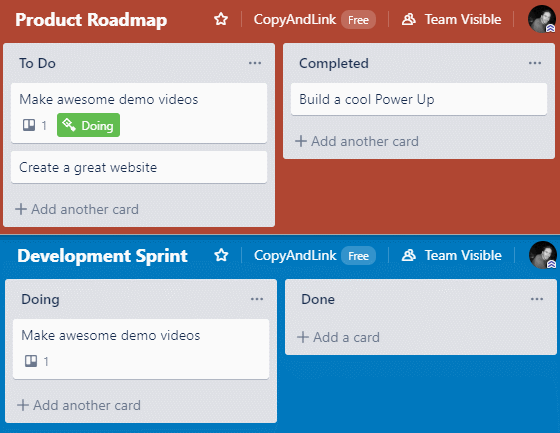The image size is (560, 433).
Task: Open the Create a great website card
Action: pos(139,167)
